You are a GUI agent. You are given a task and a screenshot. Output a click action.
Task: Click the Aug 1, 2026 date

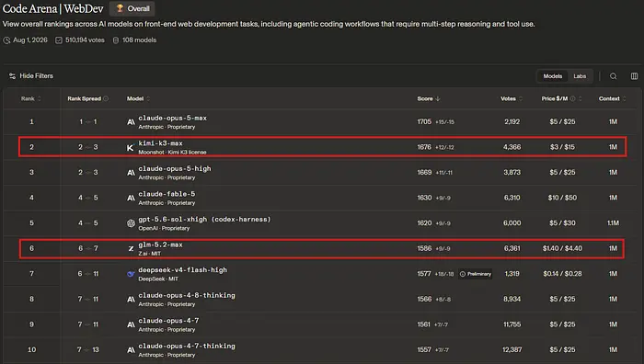point(30,40)
